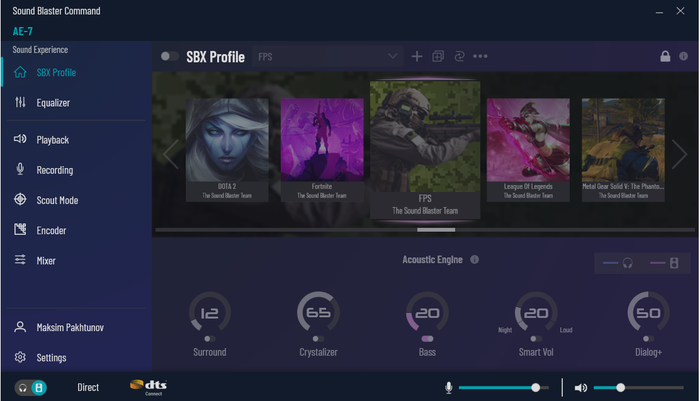Add a new SBX profile with plus icon
Screen dimensions: 700x401
point(417,56)
